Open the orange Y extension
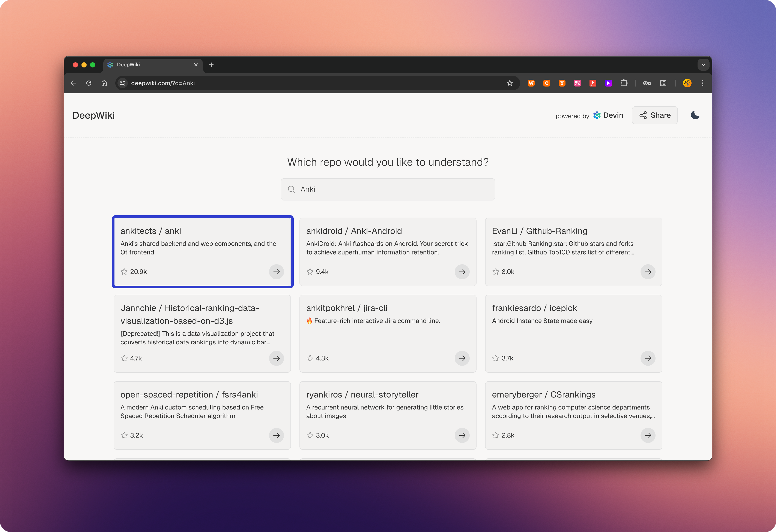This screenshot has height=532, width=776. point(562,83)
